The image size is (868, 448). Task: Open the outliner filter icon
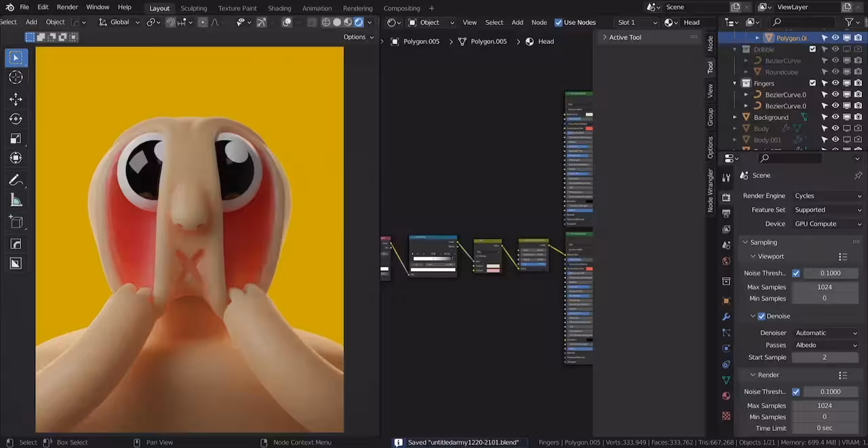click(849, 22)
